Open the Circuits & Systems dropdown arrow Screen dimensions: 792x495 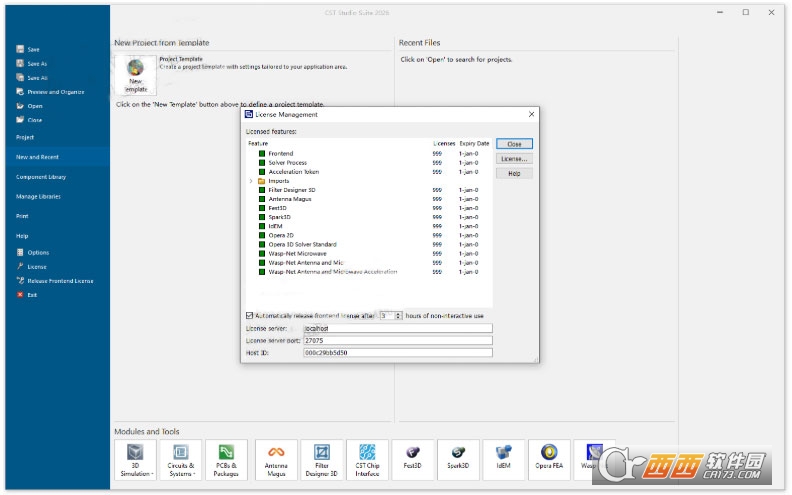click(x=194, y=474)
